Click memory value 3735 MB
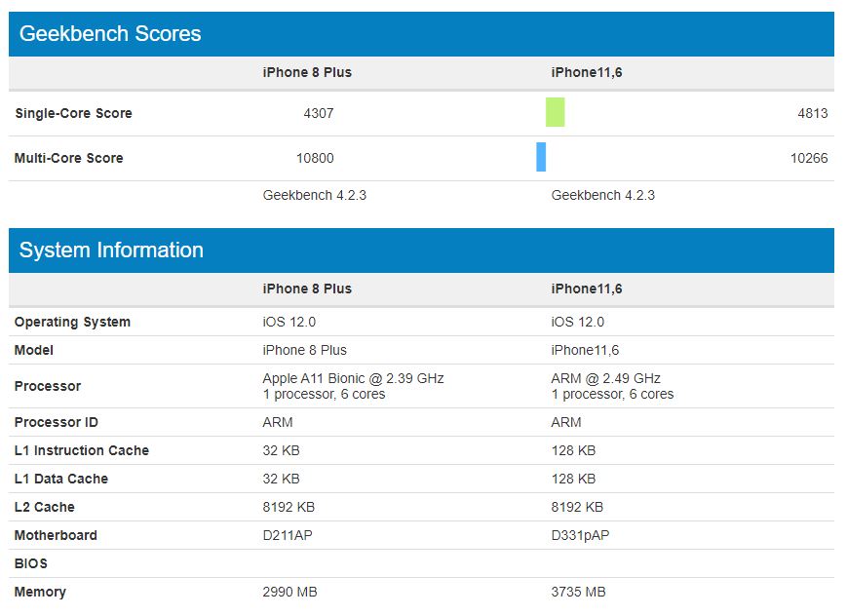The height and width of the screenshot is (616, 847). 578,593
